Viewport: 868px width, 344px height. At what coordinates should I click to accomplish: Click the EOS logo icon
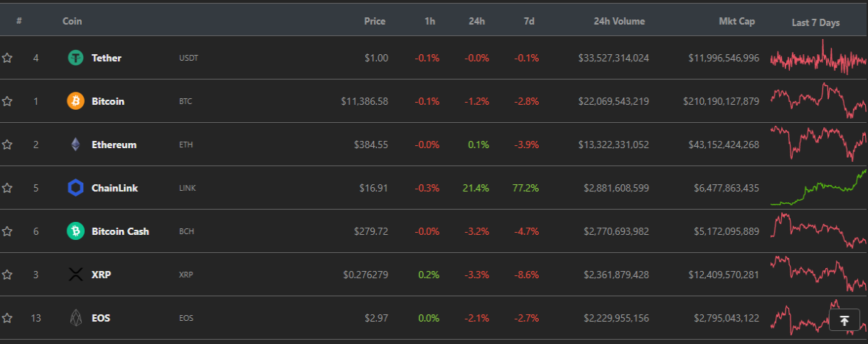coord(76,318)
